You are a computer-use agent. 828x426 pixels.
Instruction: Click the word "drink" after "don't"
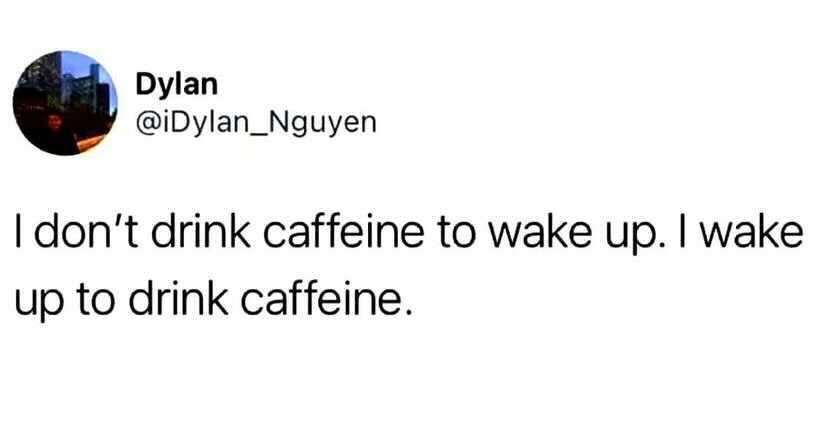coord(201,232)
